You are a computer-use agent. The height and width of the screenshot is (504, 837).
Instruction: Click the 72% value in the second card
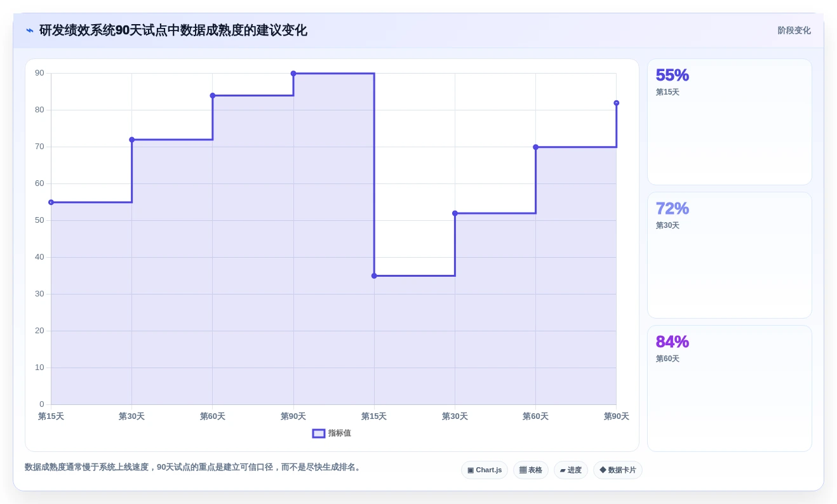pos(672,209)
